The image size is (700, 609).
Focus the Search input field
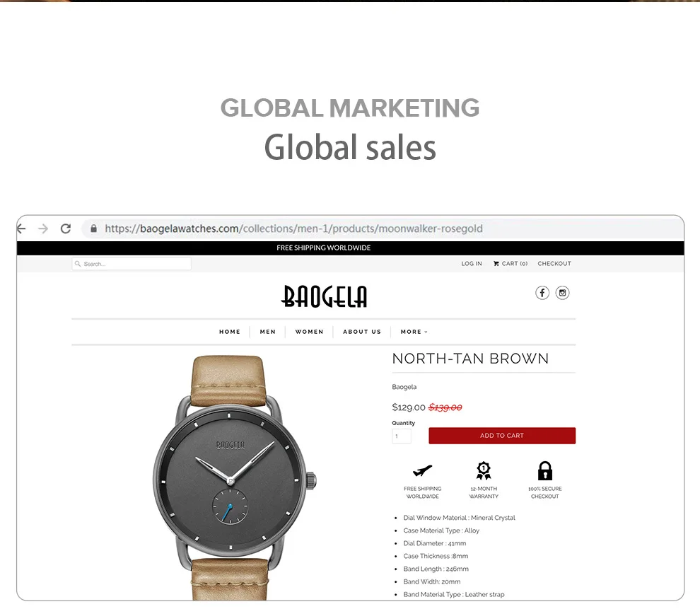coord(132,264)
